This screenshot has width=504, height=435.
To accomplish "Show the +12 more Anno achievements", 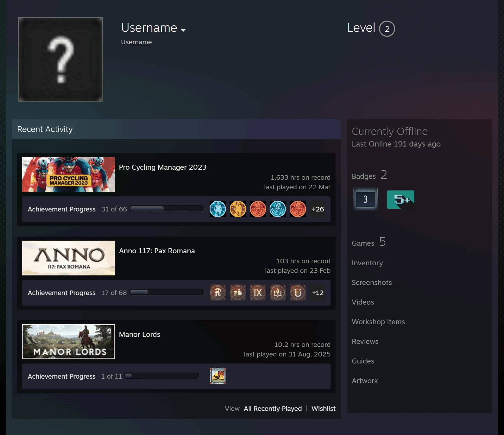I will (318, 292).
